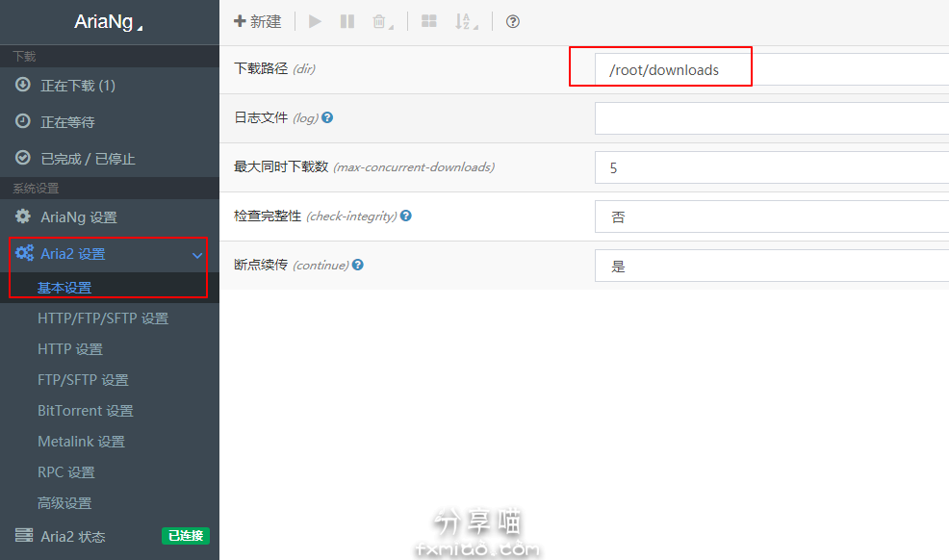The image size is (949, 560).
Task: Click the select all grid icon
Action: [x=429, y=22]
